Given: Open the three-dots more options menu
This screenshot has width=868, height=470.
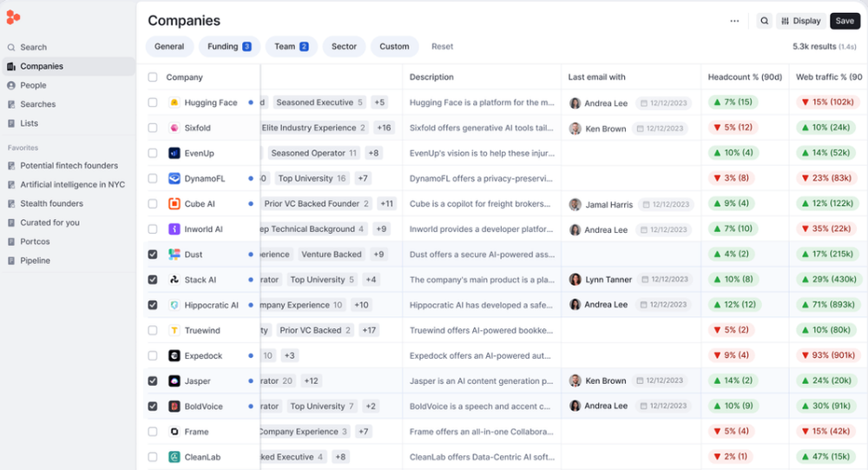Looking at the screenshot, I should pos(734,21).
